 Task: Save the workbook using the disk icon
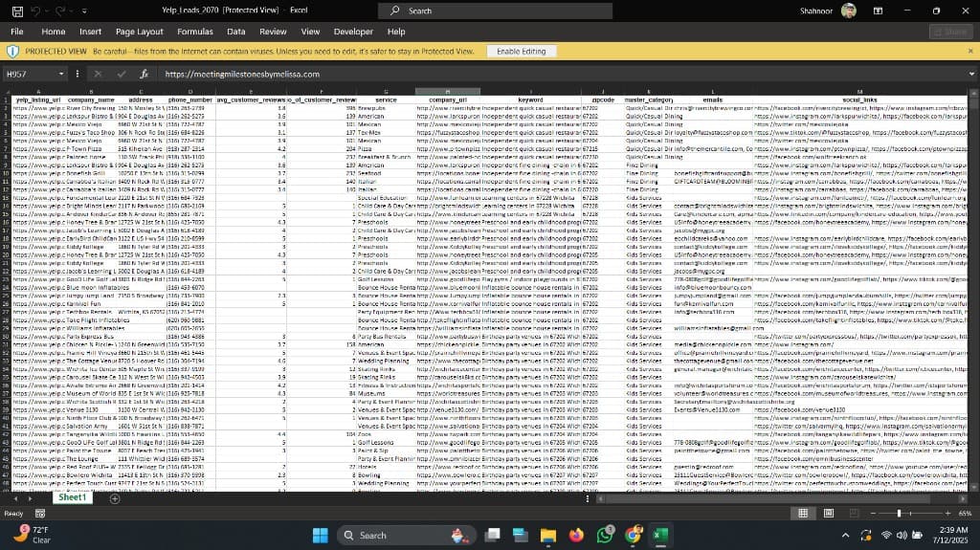click(17, 11)
